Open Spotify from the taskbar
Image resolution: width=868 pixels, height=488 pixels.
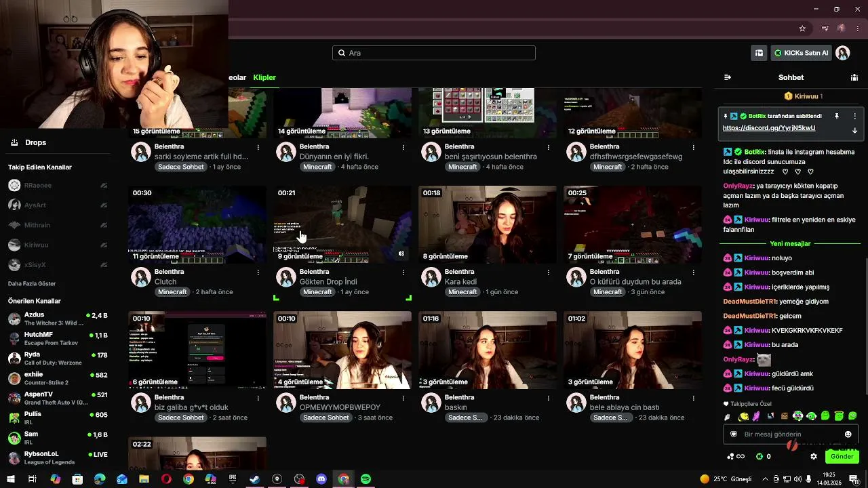point(366,479)
